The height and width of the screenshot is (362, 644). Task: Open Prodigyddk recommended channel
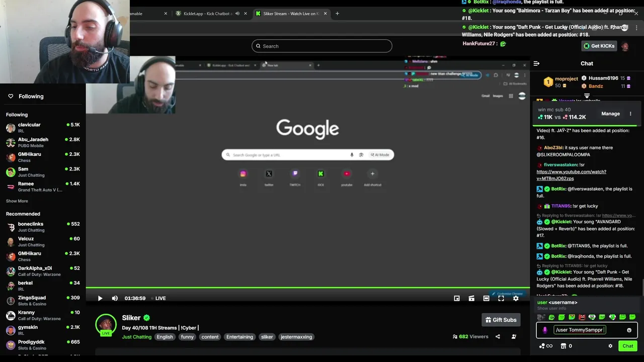[x=43, y=345]
